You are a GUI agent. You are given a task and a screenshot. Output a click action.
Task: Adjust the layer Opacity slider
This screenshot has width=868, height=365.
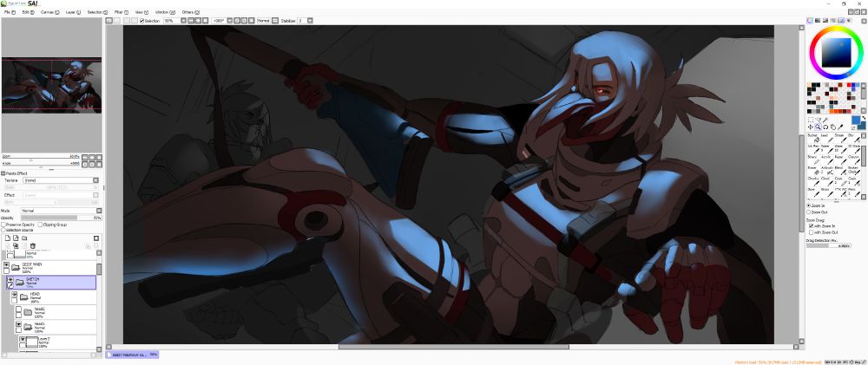[61, 218]
